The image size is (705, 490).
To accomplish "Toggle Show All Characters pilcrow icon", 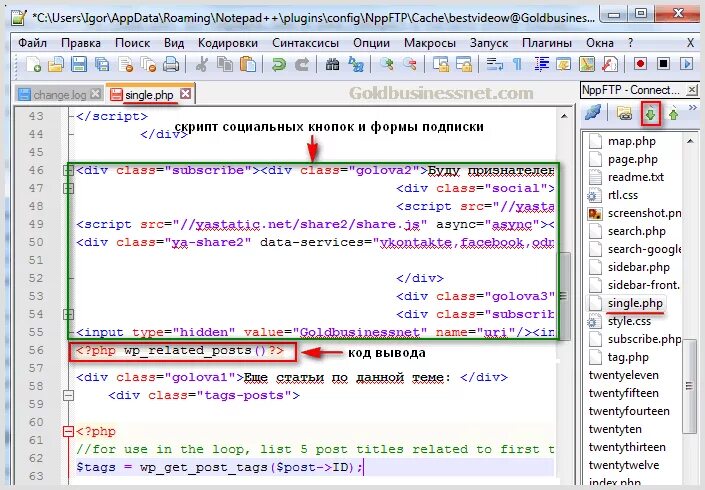I will tap(518, 64).
